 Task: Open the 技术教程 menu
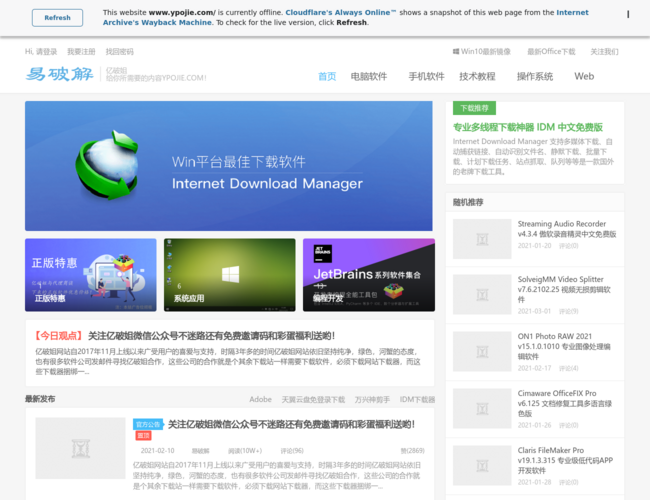(x=477, y=76)
